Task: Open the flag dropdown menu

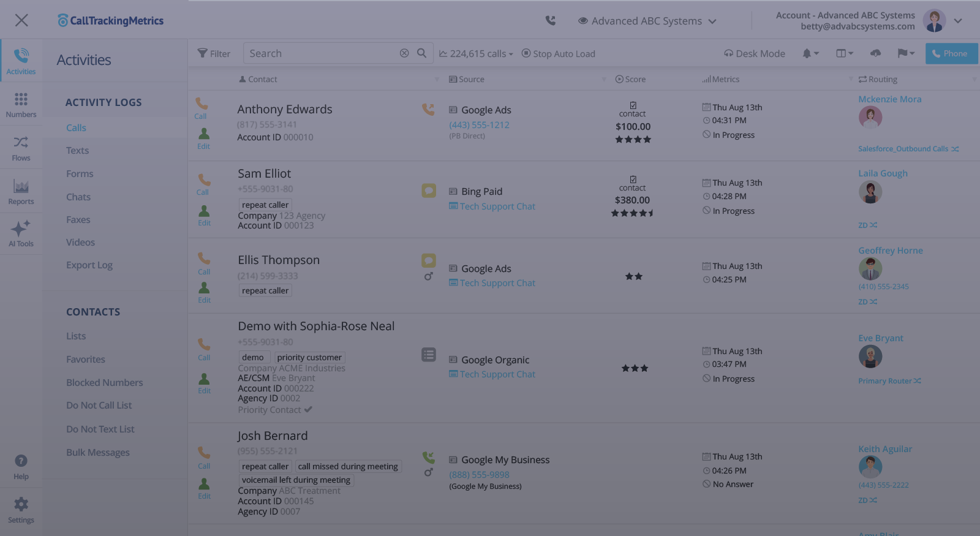Action: coord(906,54)
